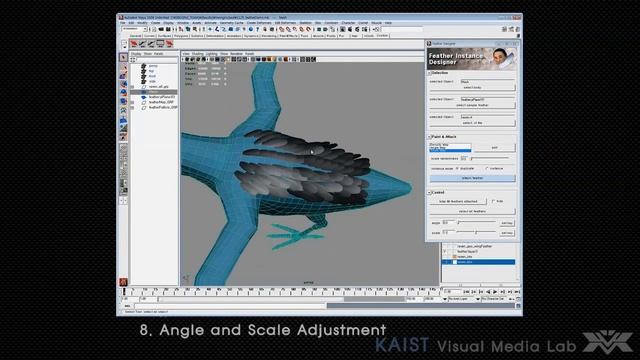Screen dimensions: 640x360
Task: Select the single-pane layout icon in toolbox
Action: point(123,148)
